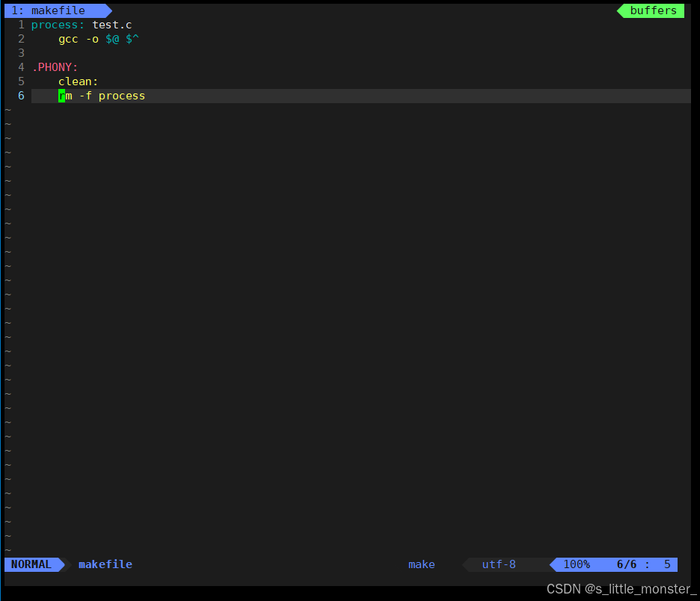Click line number 5 in gutter

click(x=21, y=81)
